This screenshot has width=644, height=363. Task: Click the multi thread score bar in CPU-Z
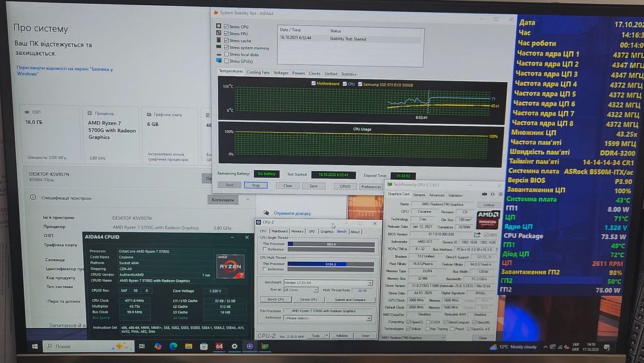331,264
